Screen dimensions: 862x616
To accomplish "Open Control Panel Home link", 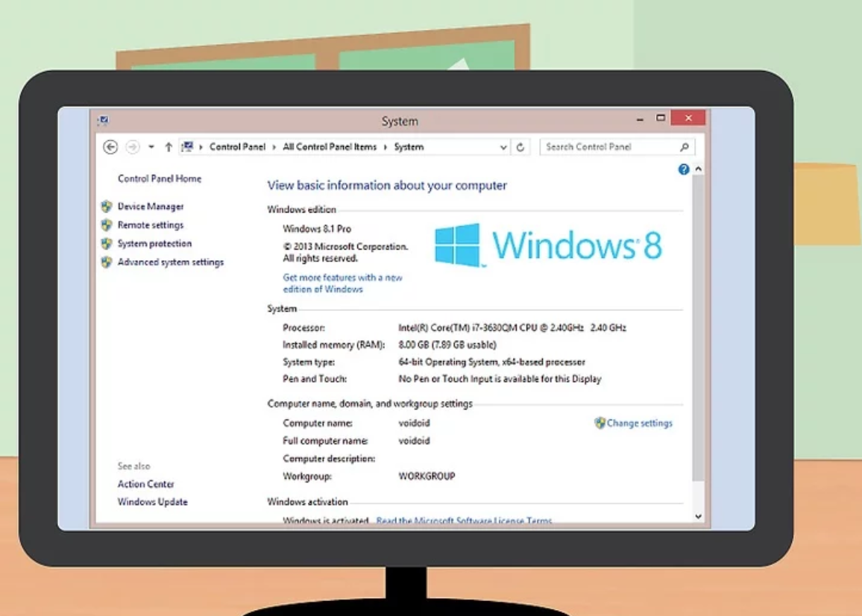I will 160,179.
